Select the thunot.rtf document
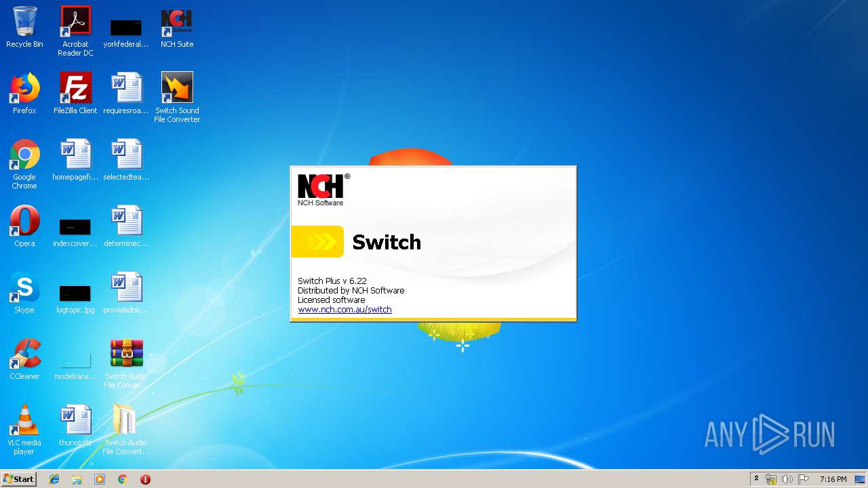The width and height of the screenshot is (868, 488). click(75, 426)
